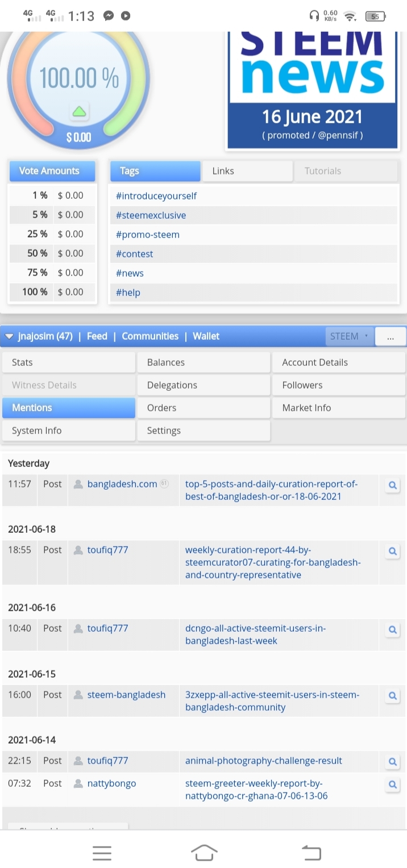Go to Feed link
This screenshot has width=407, height=868.
97,336
